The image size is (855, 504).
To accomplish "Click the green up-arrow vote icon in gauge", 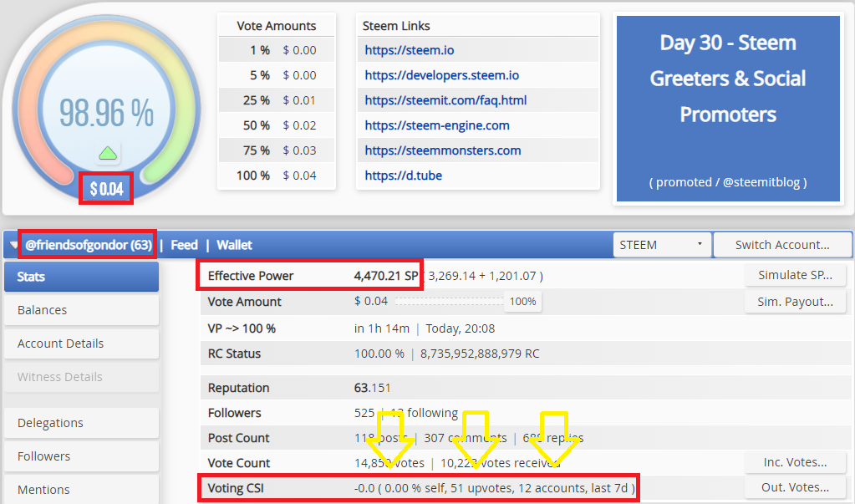I will click(x=108, y=153).
